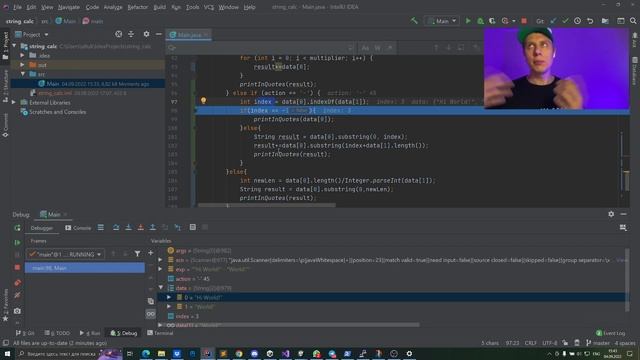Expand the .idea folder in Project tree
Image resolution: width=640 pixels, height=360 pixels.
[x=22, y=55]
